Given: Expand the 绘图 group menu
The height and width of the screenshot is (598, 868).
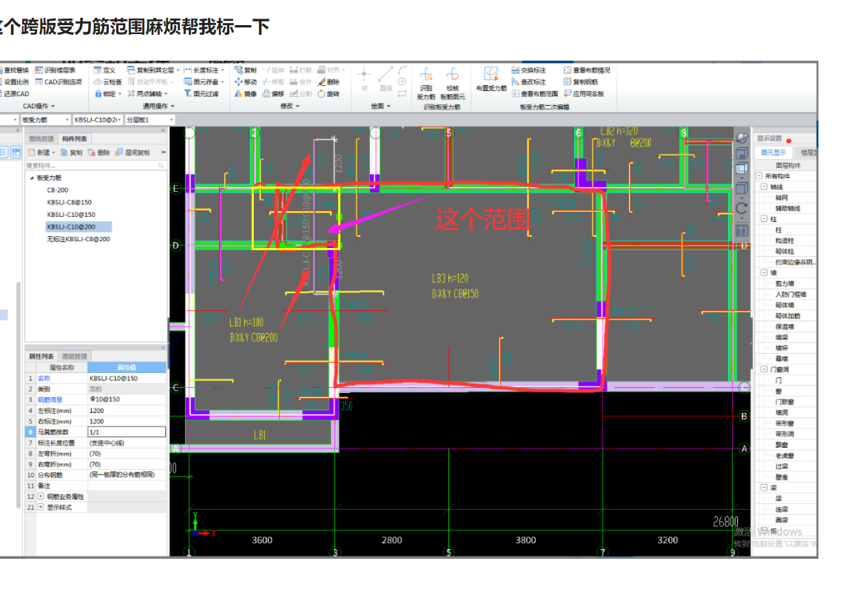Looking at the screenshot, I should [x=381, y=106].
